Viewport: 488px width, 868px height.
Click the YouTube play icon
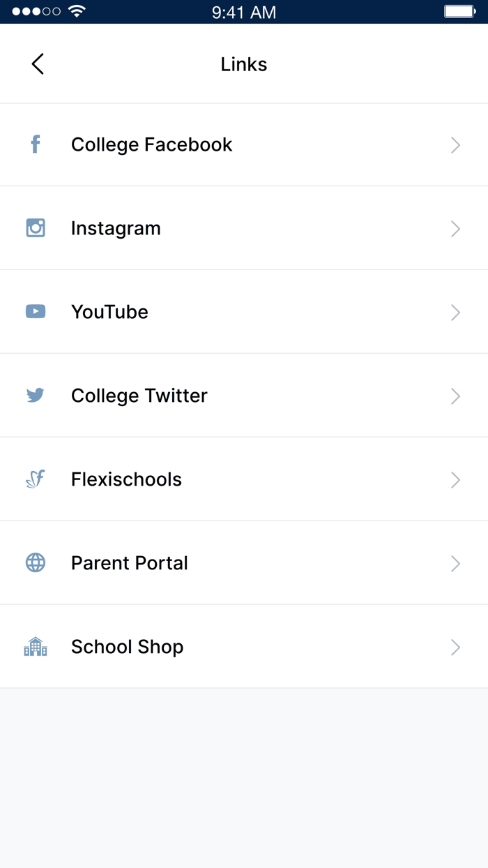click(x=35, y=312)
